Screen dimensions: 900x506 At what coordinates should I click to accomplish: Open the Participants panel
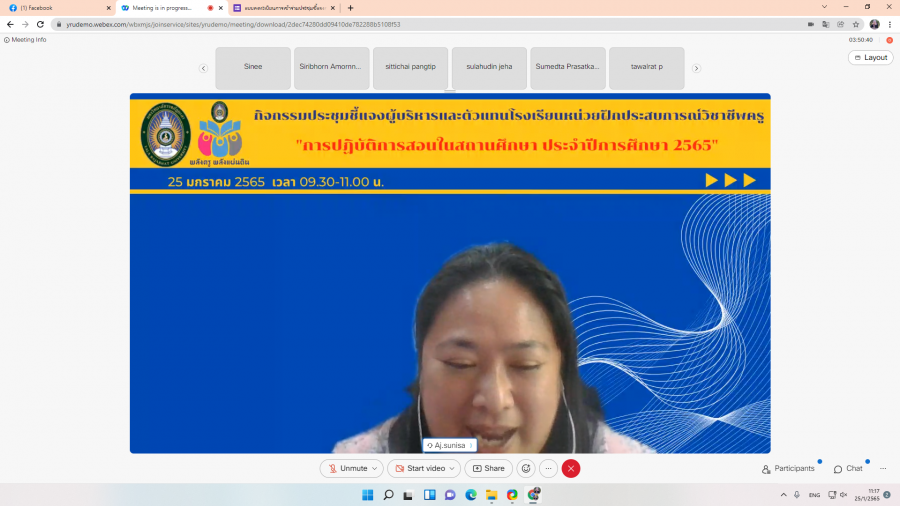788,468
